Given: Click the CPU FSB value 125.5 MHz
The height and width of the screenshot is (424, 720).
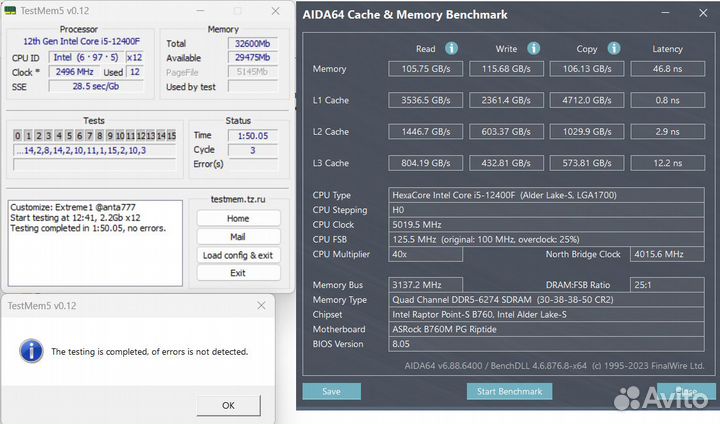Looking at the screenshot, I should point(546,239).
